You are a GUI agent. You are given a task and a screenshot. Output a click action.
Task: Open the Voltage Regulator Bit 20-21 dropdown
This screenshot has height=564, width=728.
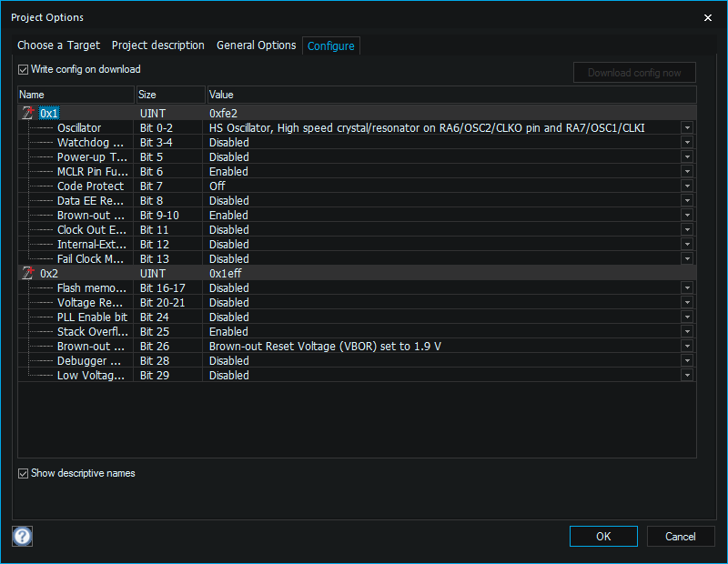(x=688, y=303)
